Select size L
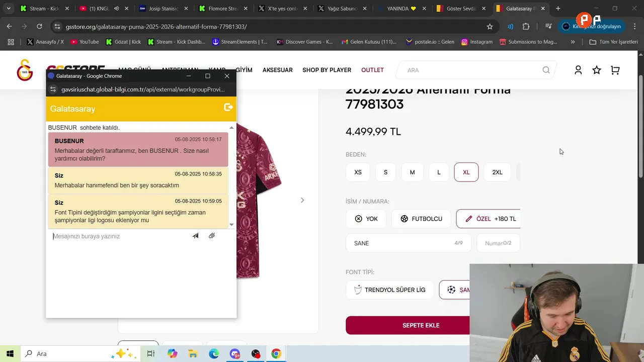644x362 pixels. point(439,172)
